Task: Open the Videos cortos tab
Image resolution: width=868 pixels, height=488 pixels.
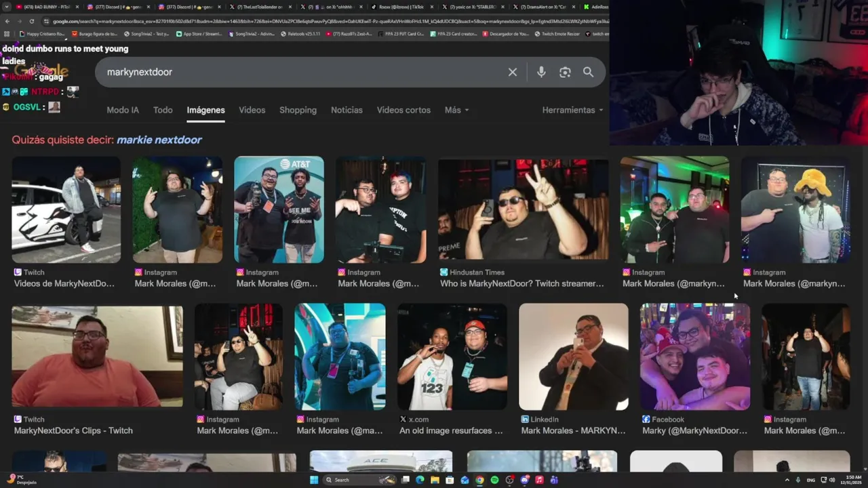Action: click(403, 110)
